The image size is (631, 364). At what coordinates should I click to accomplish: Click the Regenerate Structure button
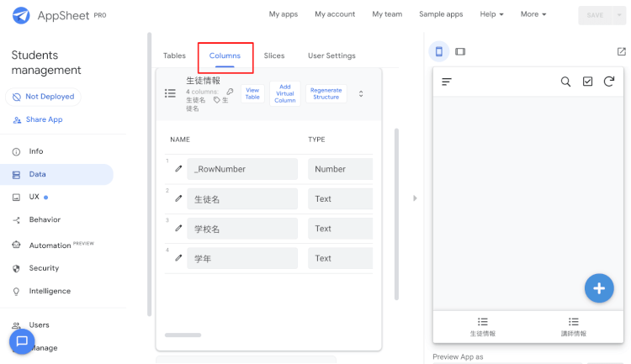point(326,93)
